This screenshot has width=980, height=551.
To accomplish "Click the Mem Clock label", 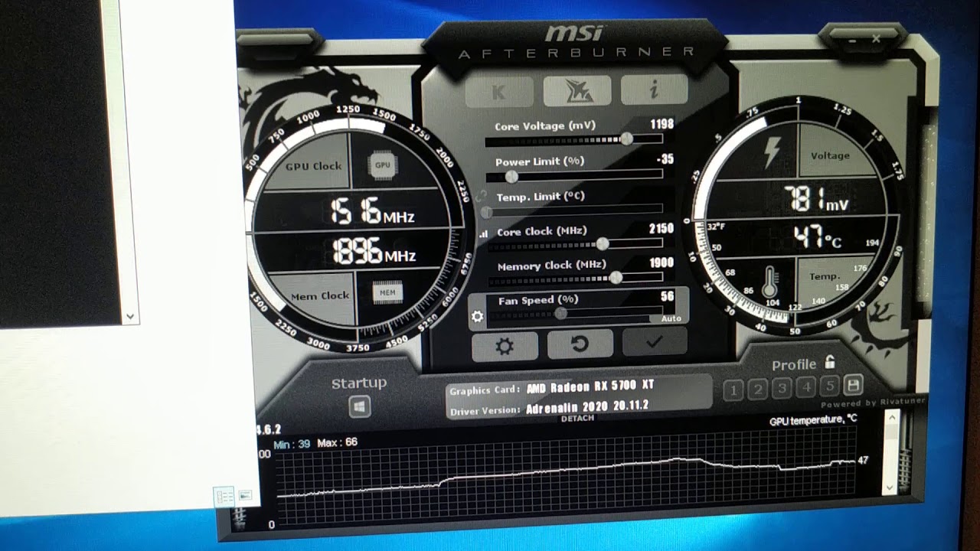I will pyautogui.click(x=319, y=296).
